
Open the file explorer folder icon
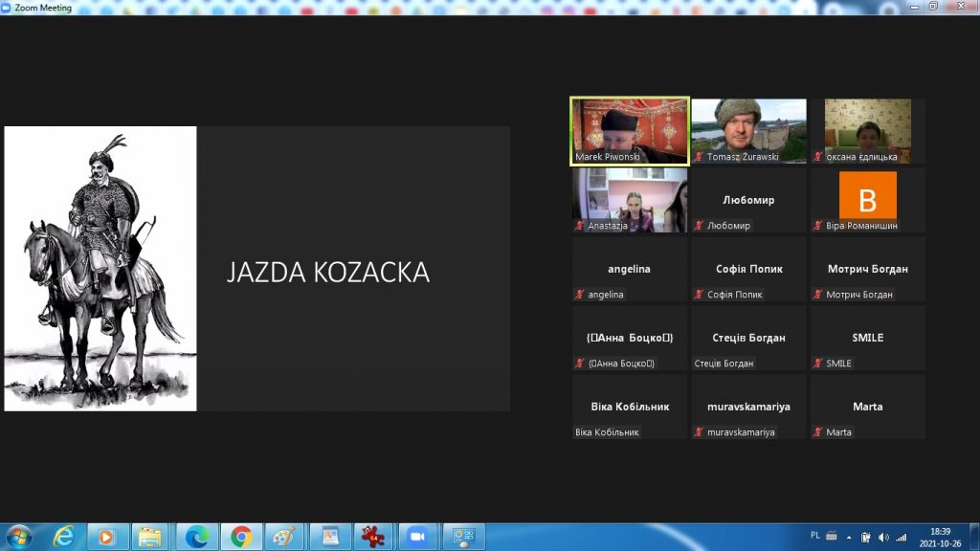point(152,537)
